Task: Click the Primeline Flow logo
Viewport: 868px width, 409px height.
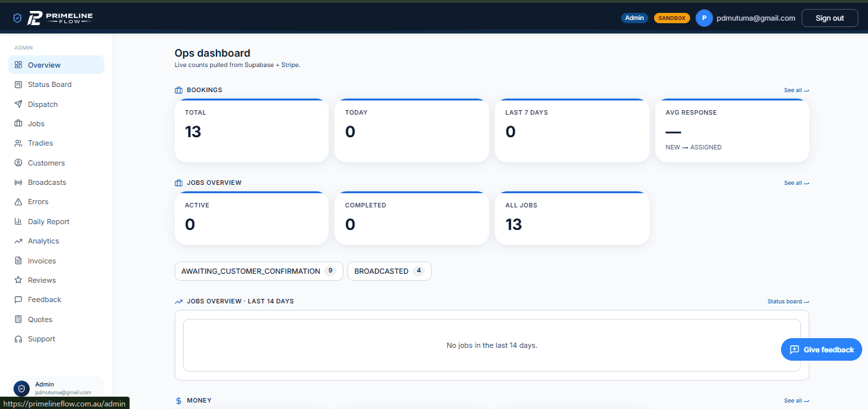Action: coord(60,18)
